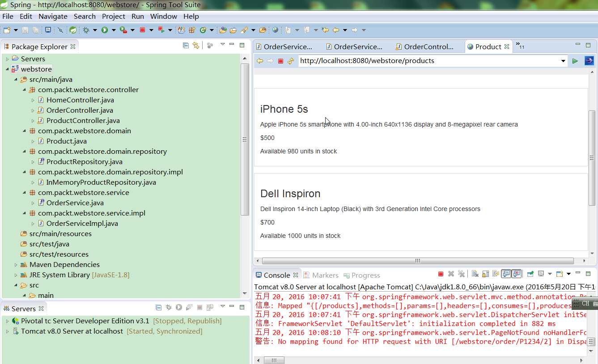The width and height of the screenshot is (598, 364).
Task: Expand Maven Dependencies node
Action: pyautogui.click(x=16, y=264)
